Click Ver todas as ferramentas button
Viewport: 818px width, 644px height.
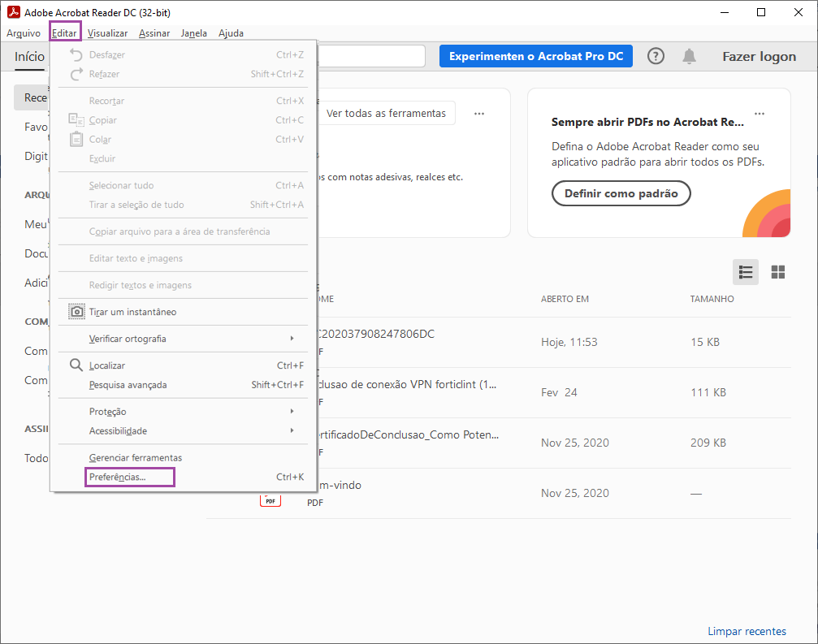(x=386, y=113)
